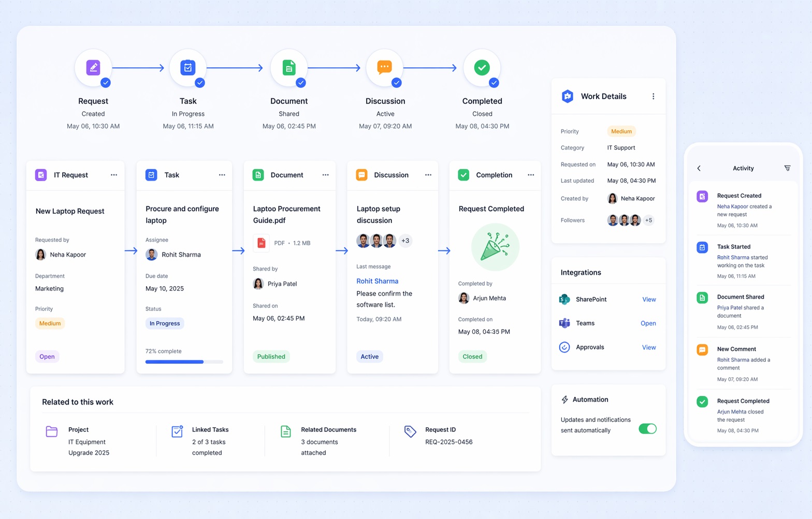Click the green Document step icon
This screenshot has width=812, height=519.
[x=289, y=67]
